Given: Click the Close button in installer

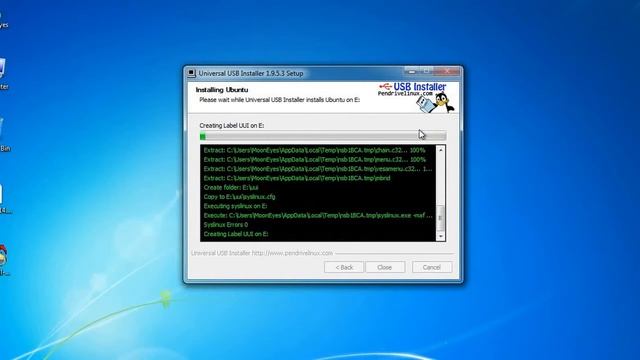Looking at the screenshot, I should pyautogui.click(x=385, y=267).
